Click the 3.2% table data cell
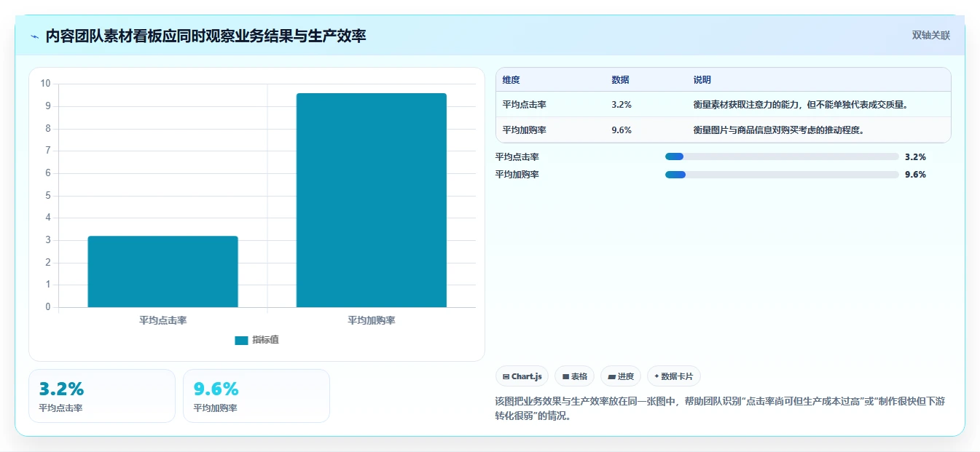980x452 pixels. pyautogui.click(x=622, y=105)
